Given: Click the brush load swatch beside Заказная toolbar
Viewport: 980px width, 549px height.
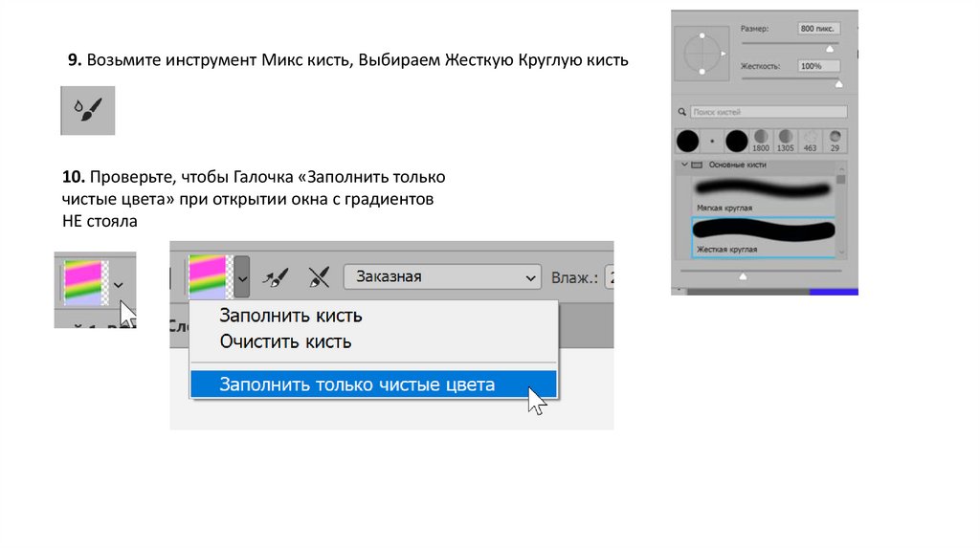Looking at the screenshot, I should pos(208,276).
